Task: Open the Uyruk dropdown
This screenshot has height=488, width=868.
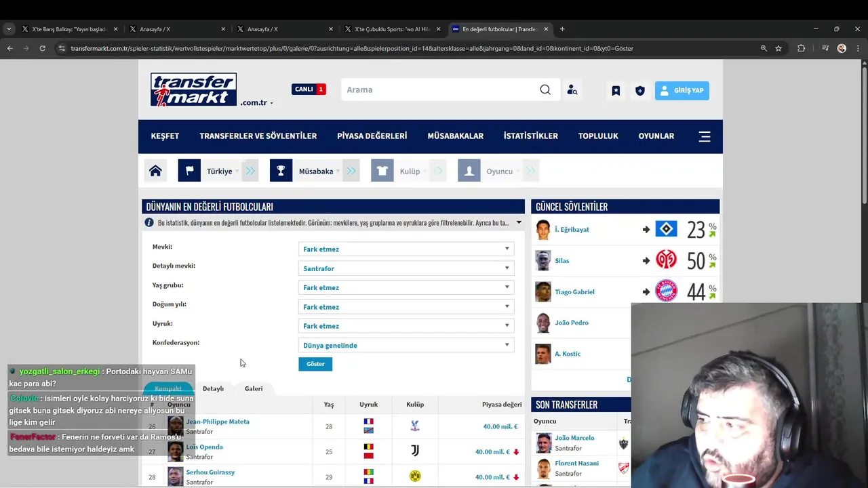Action: [x=406, y=326]
